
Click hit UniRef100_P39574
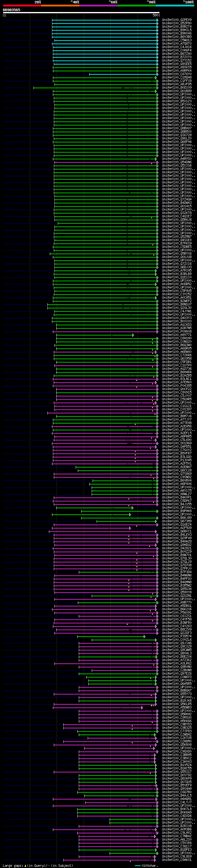(x=177, y=636)
